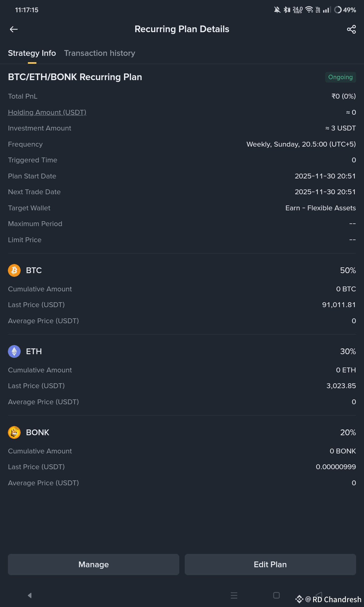Select the Strategy Info tab

[32, 53]
